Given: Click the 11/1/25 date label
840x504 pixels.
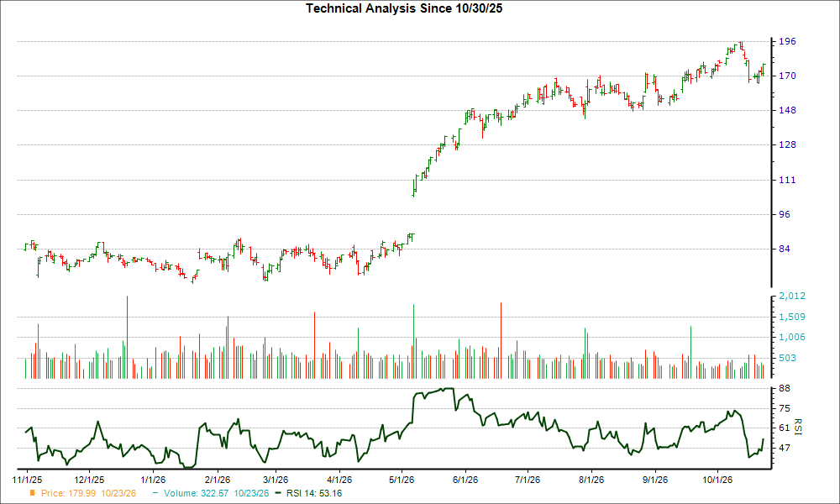Looking at the screenshot, I should click(x=27, y=480).
